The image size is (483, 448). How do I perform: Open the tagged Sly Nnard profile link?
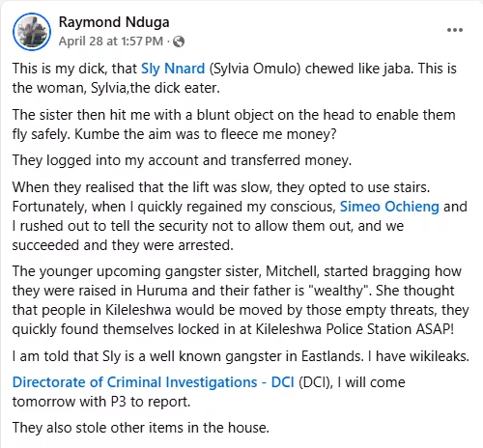pyautogui.click(x=173, y=69)
